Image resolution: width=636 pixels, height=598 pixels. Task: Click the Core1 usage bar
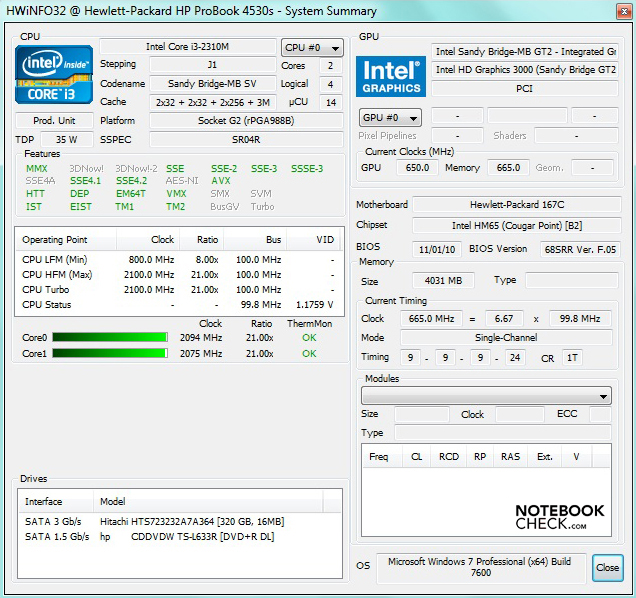click(110, 353)
